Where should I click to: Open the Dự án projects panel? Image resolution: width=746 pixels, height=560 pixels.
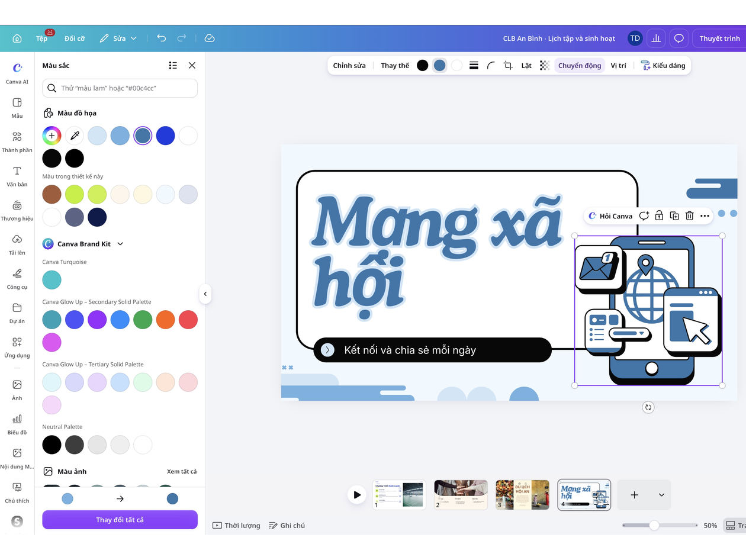(17, 313)
